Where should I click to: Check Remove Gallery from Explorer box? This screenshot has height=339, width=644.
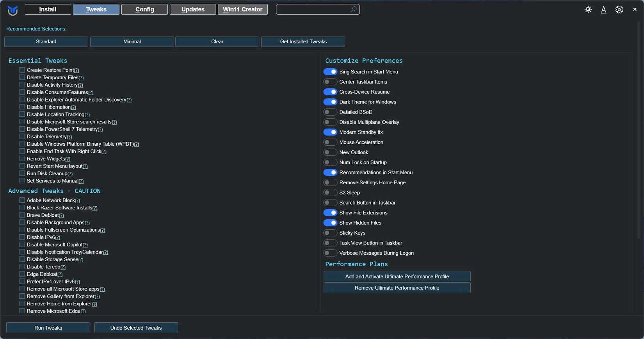22,296
